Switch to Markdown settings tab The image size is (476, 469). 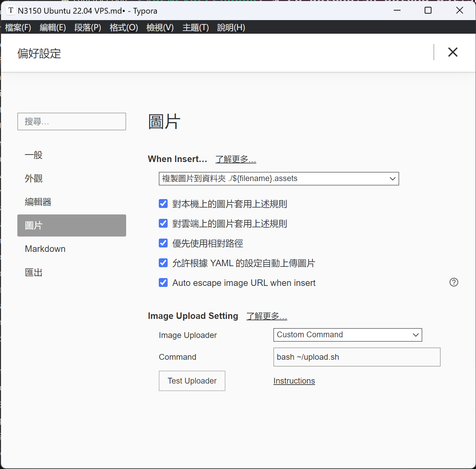45,249
